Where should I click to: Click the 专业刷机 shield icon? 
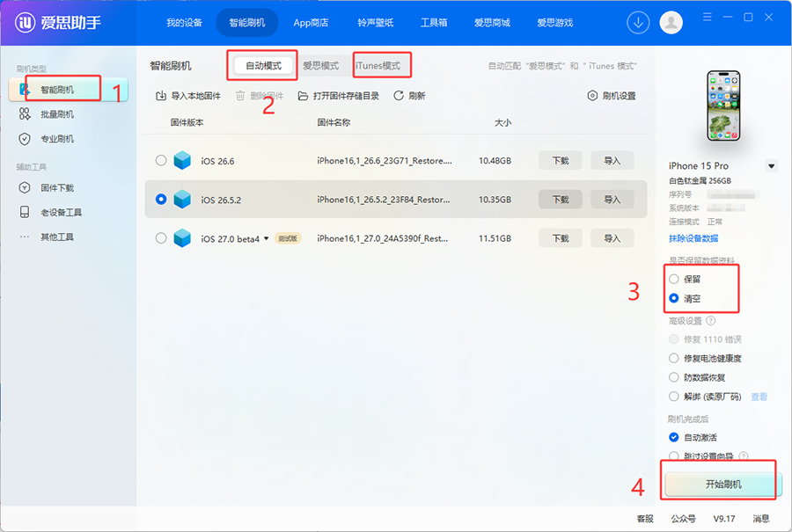25,139
